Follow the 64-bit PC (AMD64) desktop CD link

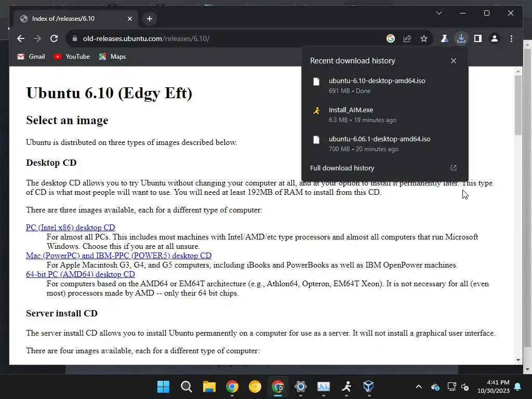81,274
